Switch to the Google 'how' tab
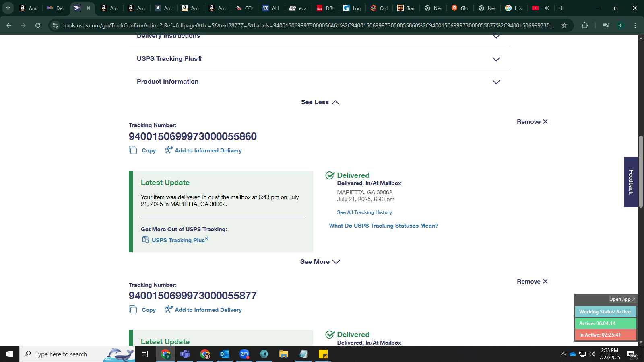This screenshot has height=362, width=644. coord(514,8)
